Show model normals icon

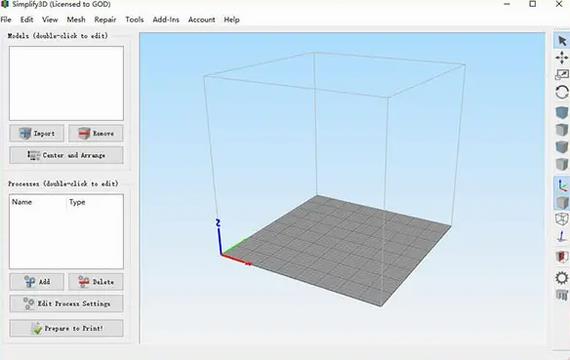click(x=562, y=237)
